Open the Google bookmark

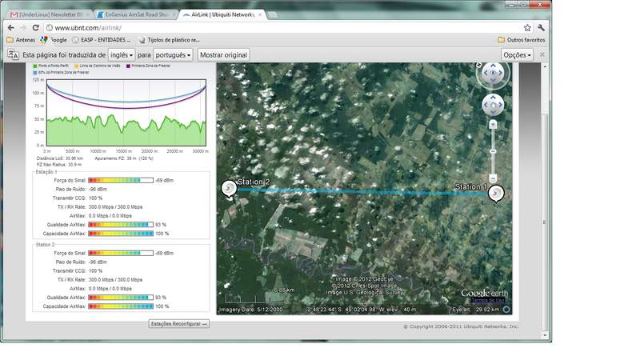point(54,40)
